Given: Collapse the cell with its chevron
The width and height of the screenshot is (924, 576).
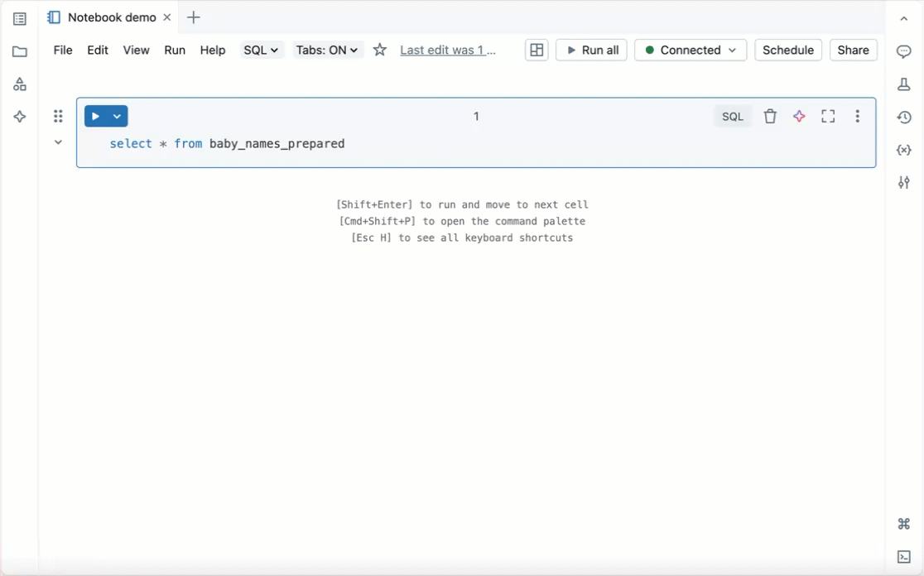Looking at the screenshot, I should click(58, 142).
